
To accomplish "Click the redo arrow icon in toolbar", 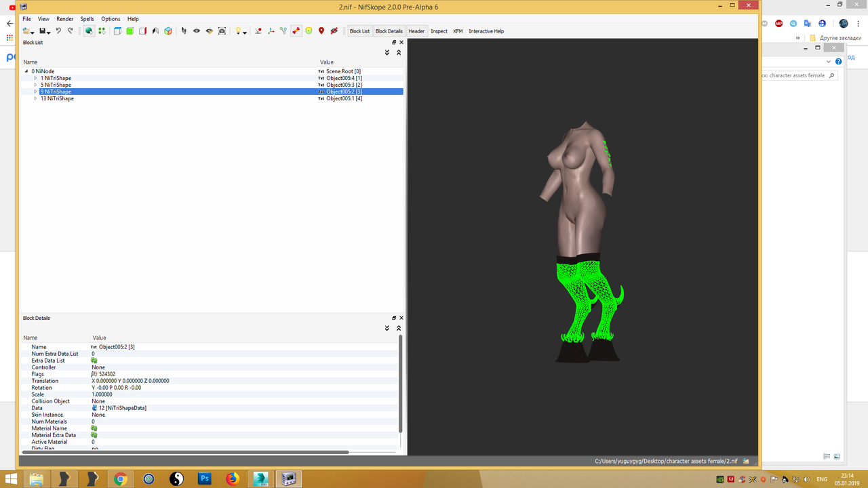I will pos(71,30).
